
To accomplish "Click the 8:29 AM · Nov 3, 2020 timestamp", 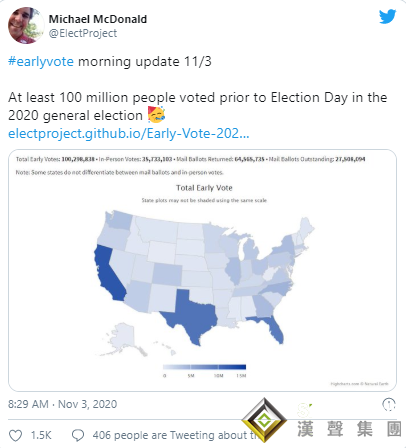I will tap(63, 404).
